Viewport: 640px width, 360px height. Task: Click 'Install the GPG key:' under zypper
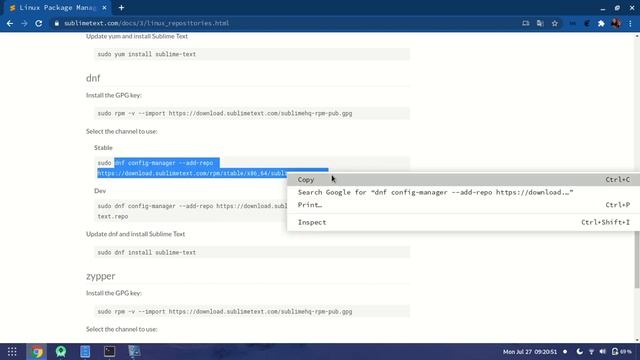tap(113, 293)
